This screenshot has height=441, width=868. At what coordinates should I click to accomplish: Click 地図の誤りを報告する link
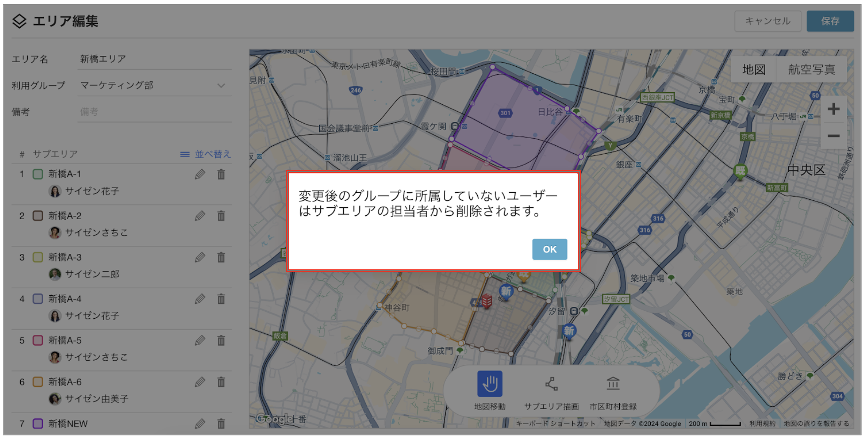click(816, 424)
